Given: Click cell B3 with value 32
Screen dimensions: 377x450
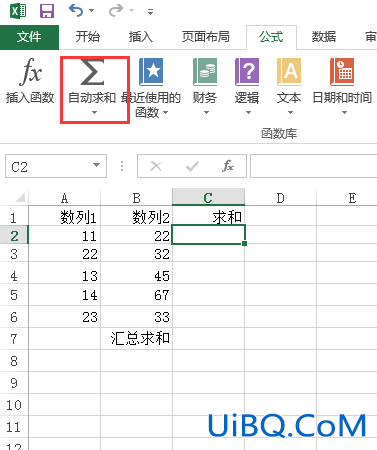Looking at the screenshot, I should (x=136, y=254).
